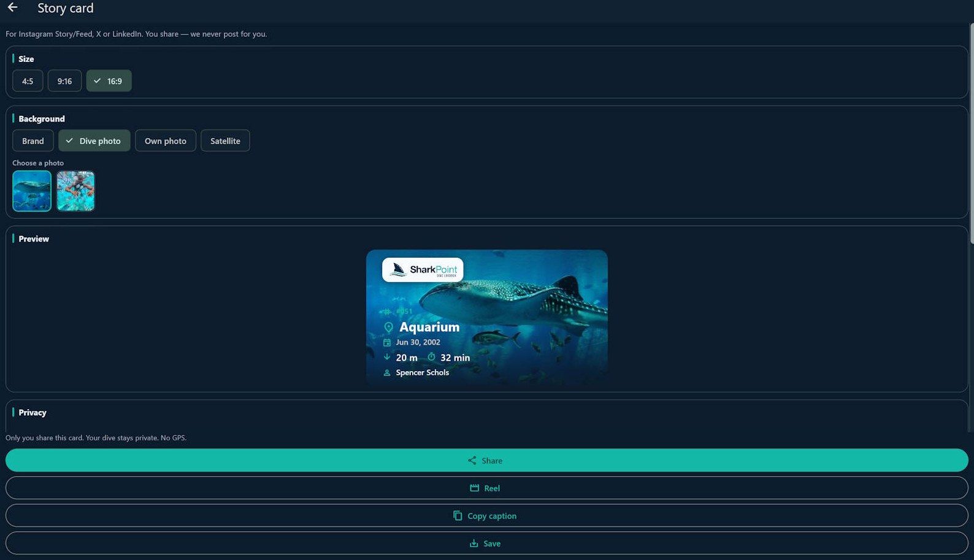
Task: Click the SharkPoint logo in preview card
Action: pos(423,270)
